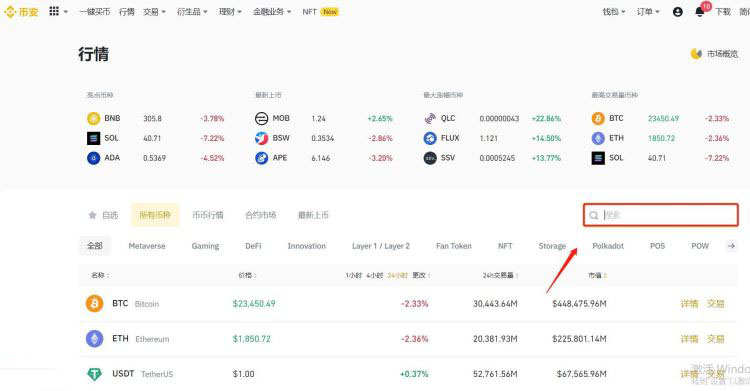Click the 下载 link in the header
750x391 pixels.
point(723,12)
